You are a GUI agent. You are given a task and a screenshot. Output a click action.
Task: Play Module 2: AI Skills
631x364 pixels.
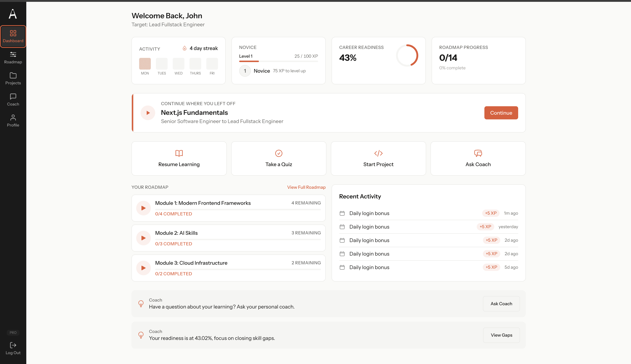[x=144, y=238]
